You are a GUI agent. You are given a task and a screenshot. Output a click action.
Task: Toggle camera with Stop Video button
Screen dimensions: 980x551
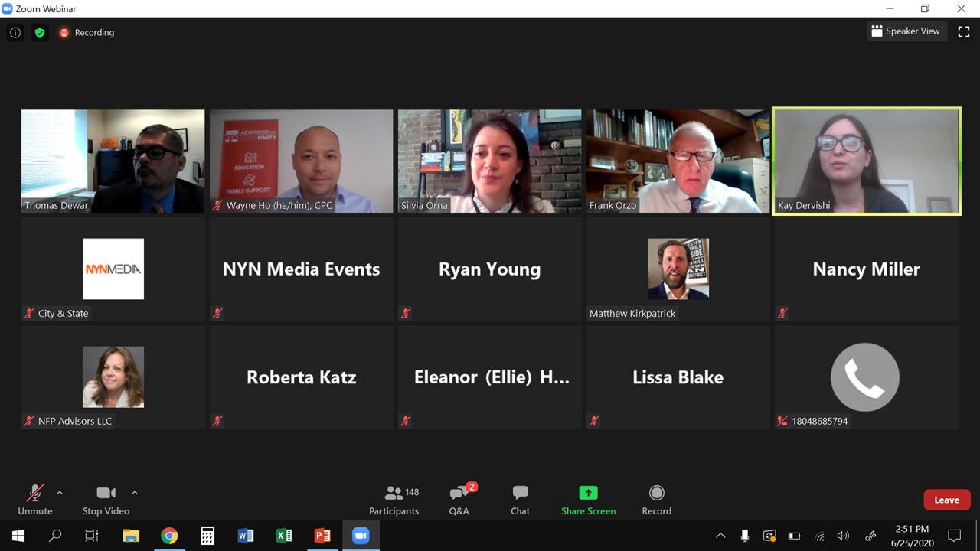(x=106, y=500)
